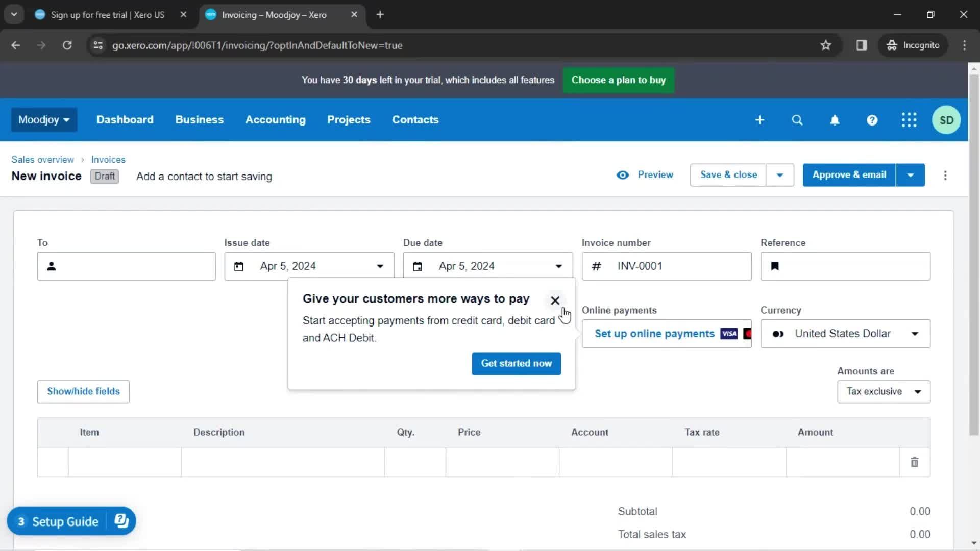View site information icon in address bar

98,45
